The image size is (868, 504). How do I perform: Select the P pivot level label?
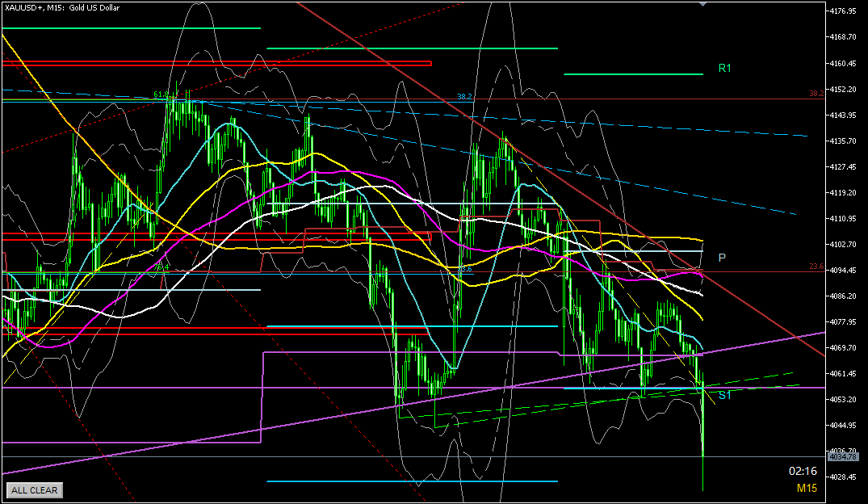click(722, 258)
